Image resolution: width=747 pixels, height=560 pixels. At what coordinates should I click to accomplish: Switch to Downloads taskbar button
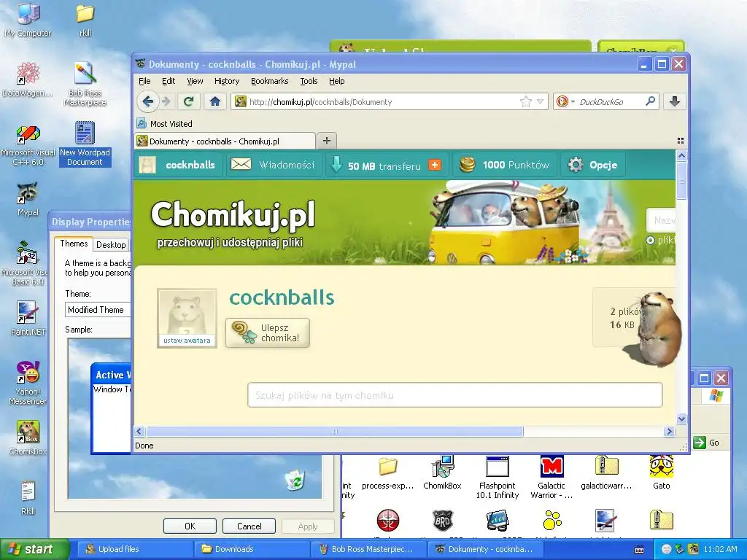coord(252,549)
